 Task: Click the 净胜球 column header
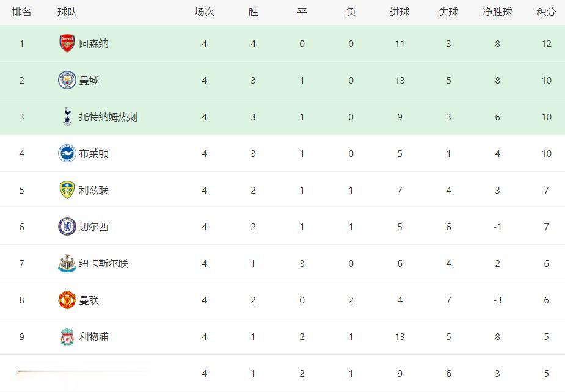tap(497, 12)
